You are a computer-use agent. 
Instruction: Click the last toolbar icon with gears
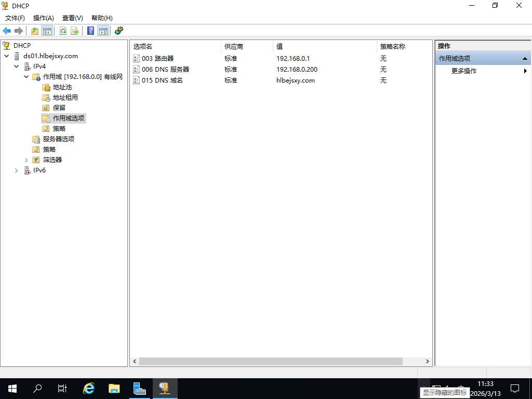click(119, 31)
